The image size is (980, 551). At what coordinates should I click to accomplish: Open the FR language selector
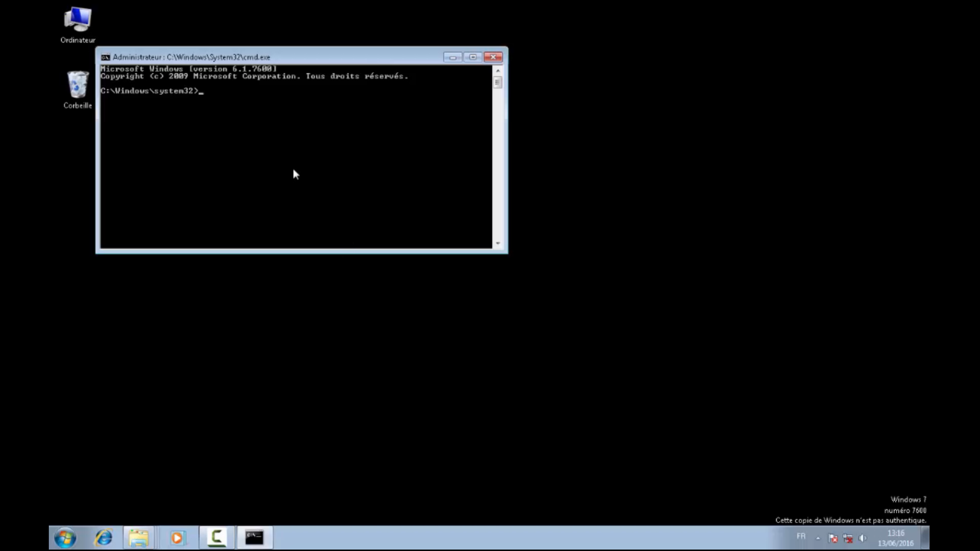pyautogui.click(x=801, y=536)
